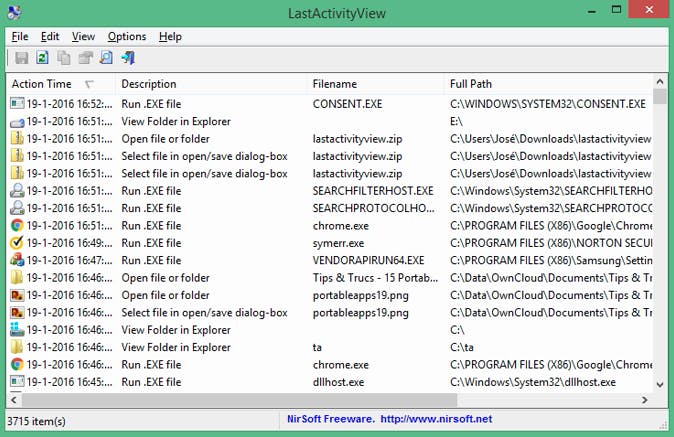Image resolution: width=674 pixels, height=437 pixels.
Task: Open the Options menu
Action: coord(127,37)
